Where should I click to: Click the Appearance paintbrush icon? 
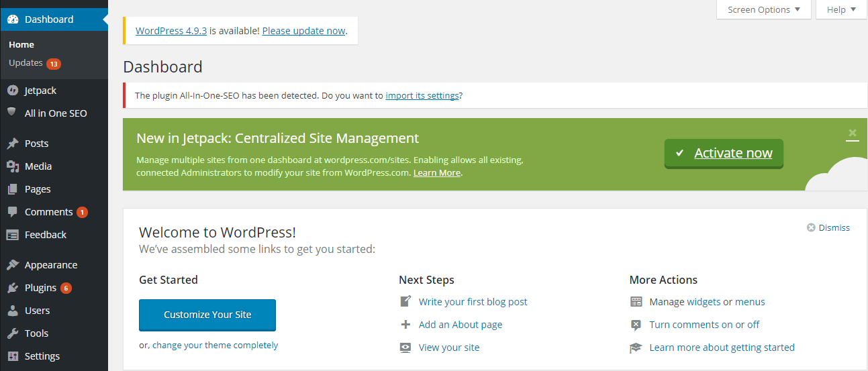click(x=12, y=265)
